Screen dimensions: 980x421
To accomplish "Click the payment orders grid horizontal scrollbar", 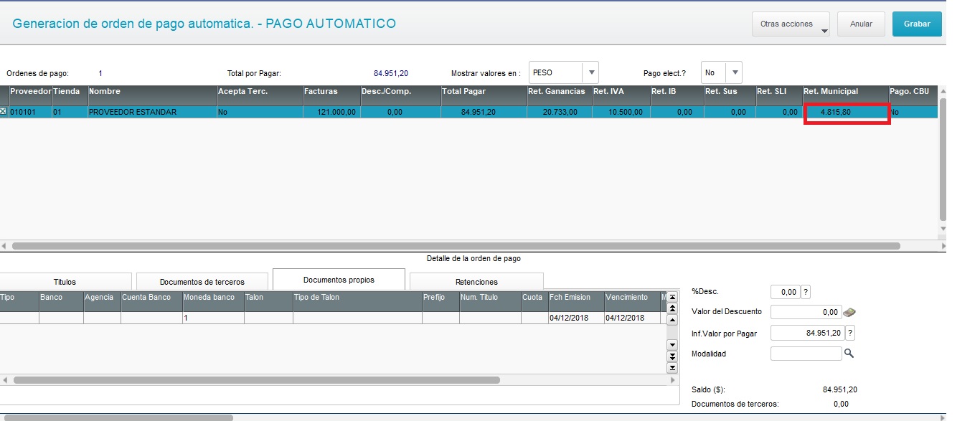I will [x=456, y=245].
